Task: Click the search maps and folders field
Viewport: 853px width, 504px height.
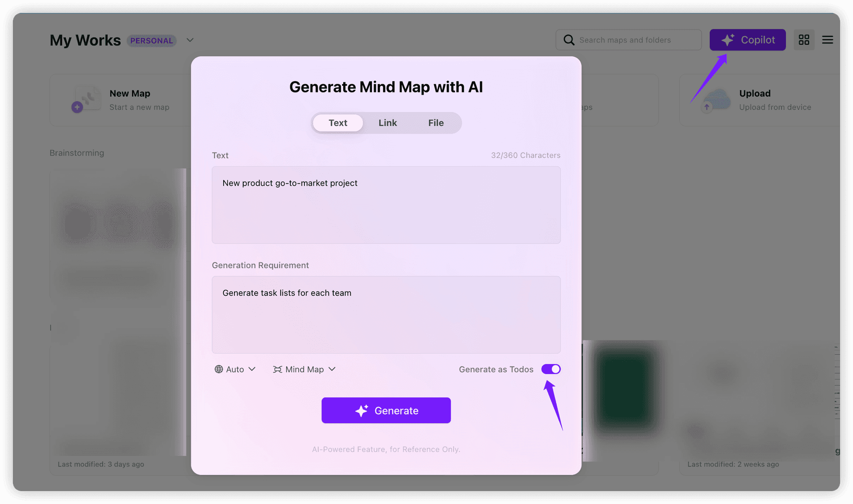Action: pos(629,40)
